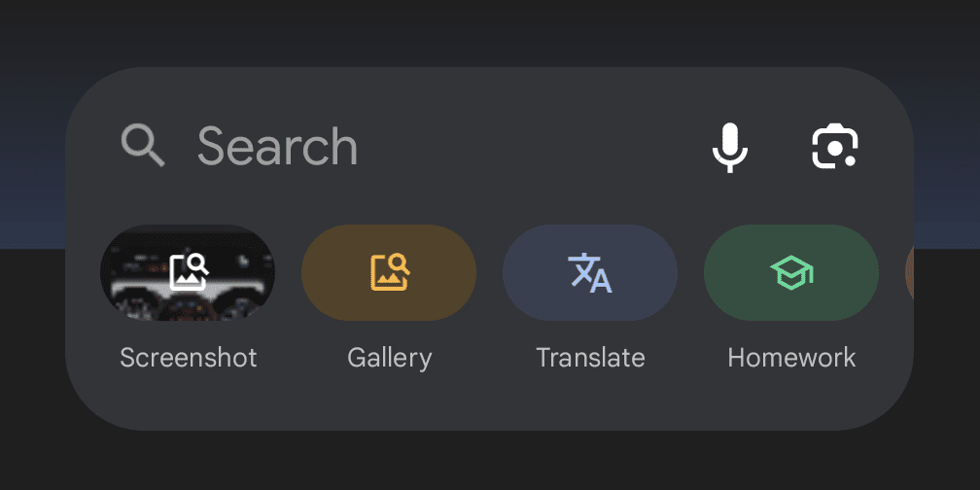980x490 pixels.
Task: Tap the magnifying glass search icon
Action: (x=143, y=147)
